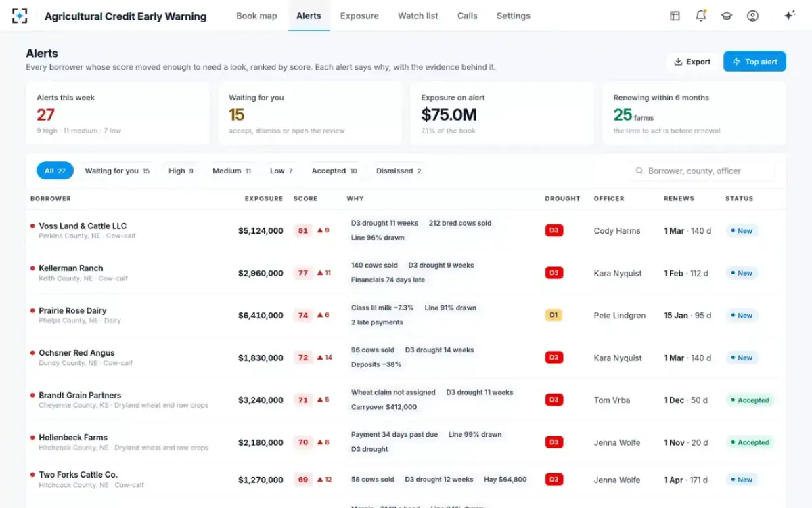
Task: Open the layout panel icon in the header
Action: tap(675, 16)
